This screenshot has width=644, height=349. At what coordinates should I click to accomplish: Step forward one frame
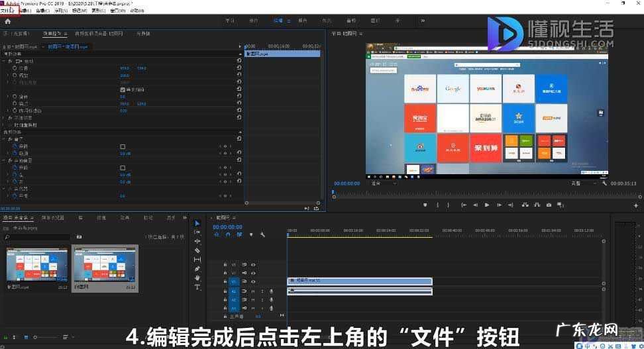[x=499, y=205]
